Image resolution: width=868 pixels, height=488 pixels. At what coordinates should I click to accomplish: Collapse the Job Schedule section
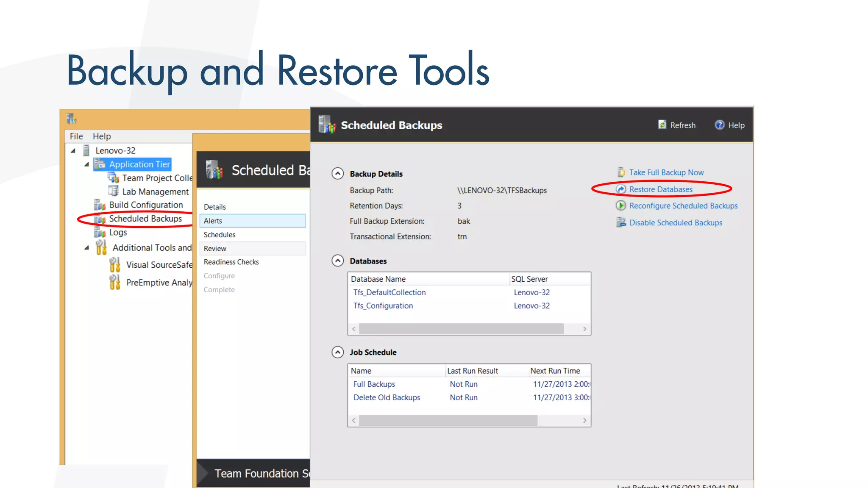click(x=337, y=352)
